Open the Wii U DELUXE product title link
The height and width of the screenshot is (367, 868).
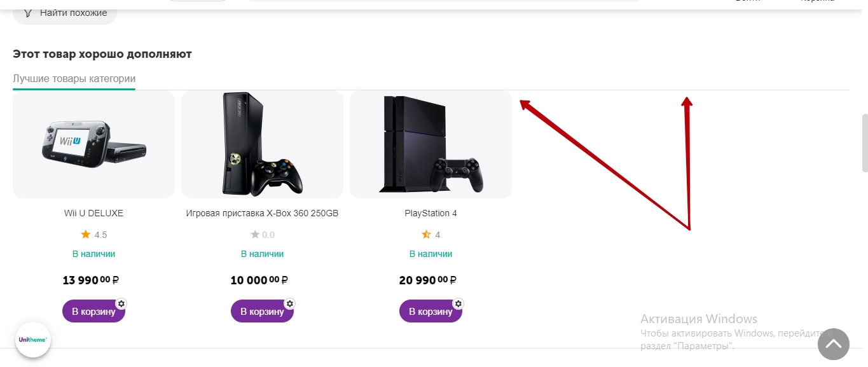pos(93,214)
